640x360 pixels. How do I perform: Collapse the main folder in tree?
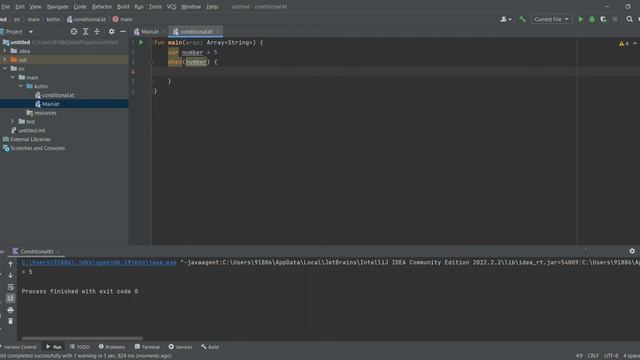tap(13, 77)
